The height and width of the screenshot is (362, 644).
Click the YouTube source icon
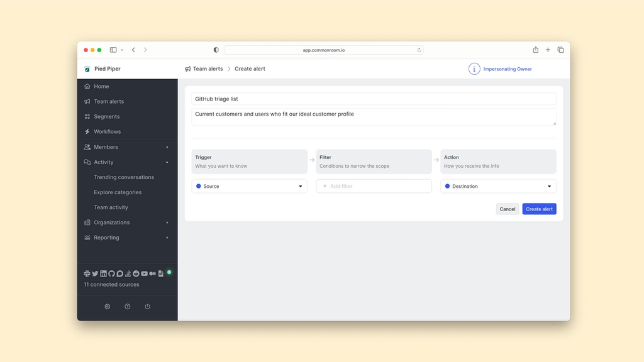144,273
